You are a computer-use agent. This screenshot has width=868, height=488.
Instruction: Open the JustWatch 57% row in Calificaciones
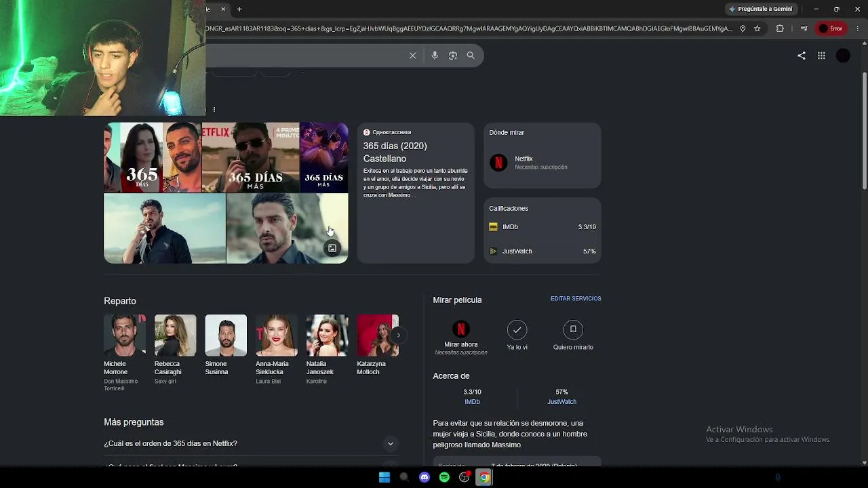pyautogui.click(x=542, y=251)
